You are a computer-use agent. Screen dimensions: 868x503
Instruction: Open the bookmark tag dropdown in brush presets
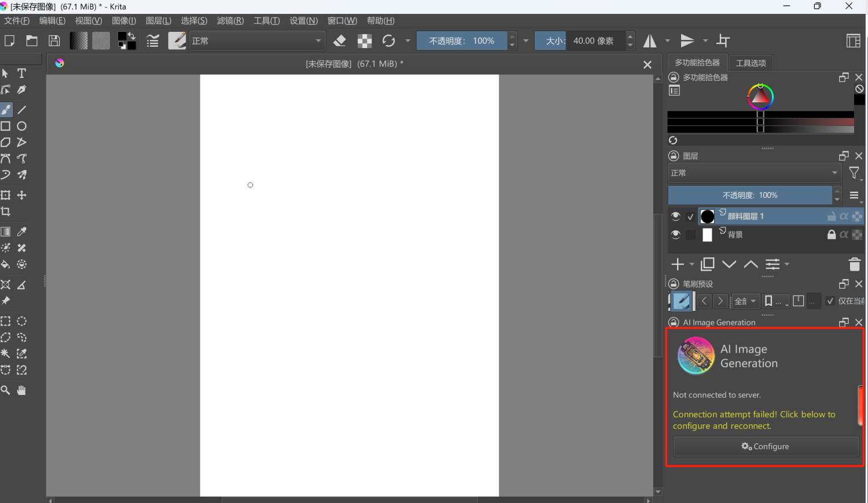(776, 301)
